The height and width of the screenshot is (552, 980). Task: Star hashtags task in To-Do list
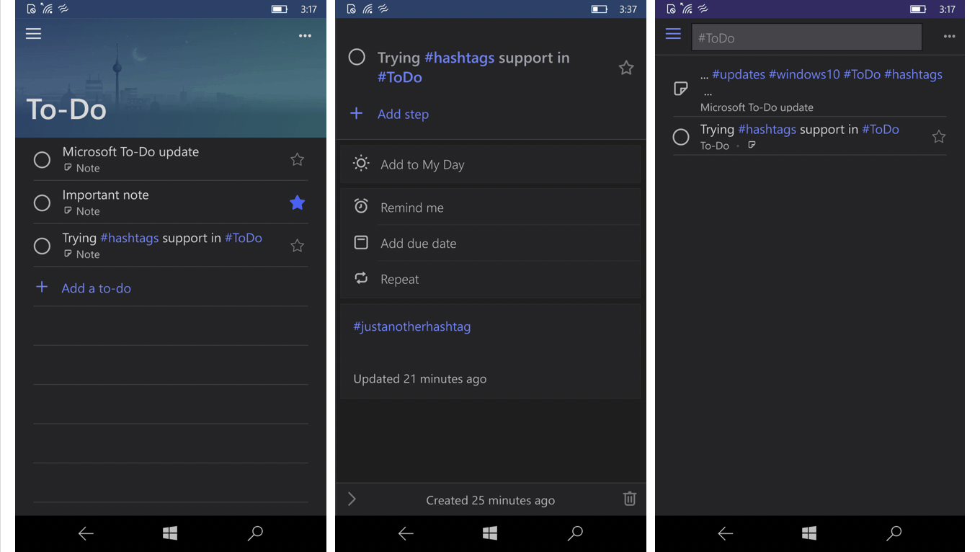pyautogui.click(x=297, y=246)
